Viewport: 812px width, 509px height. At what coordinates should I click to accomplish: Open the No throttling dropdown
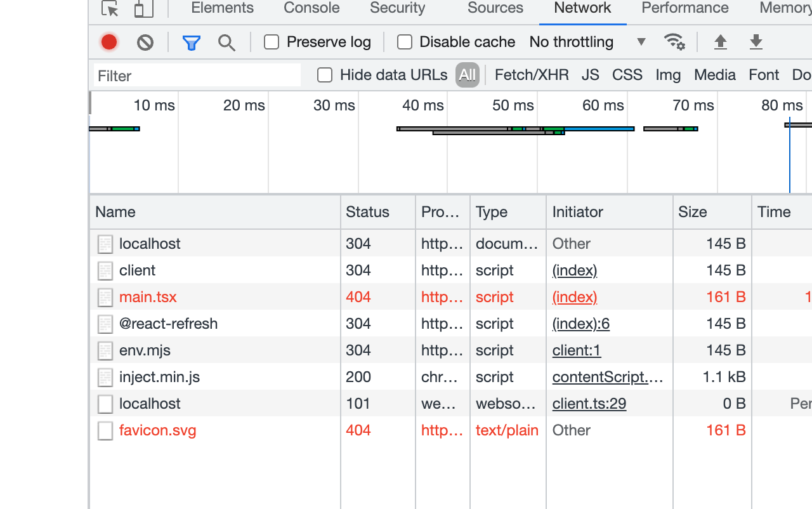point(587,43)
